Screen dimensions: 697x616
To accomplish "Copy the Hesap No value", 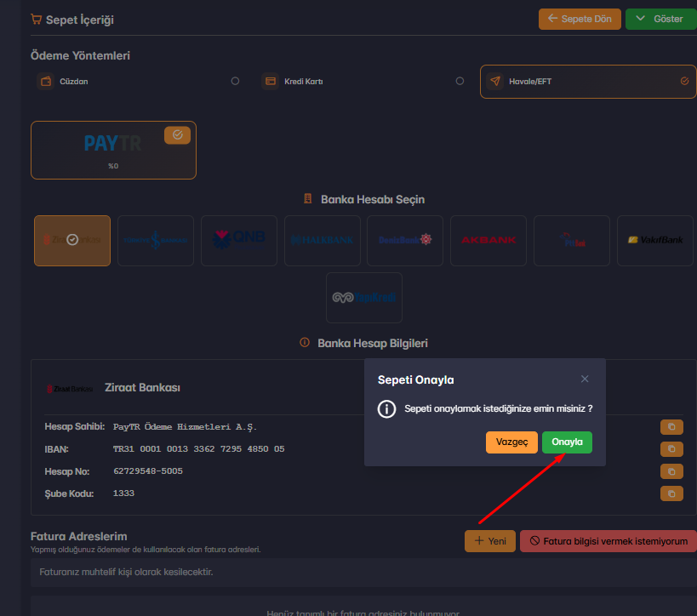I will (671, 471).
